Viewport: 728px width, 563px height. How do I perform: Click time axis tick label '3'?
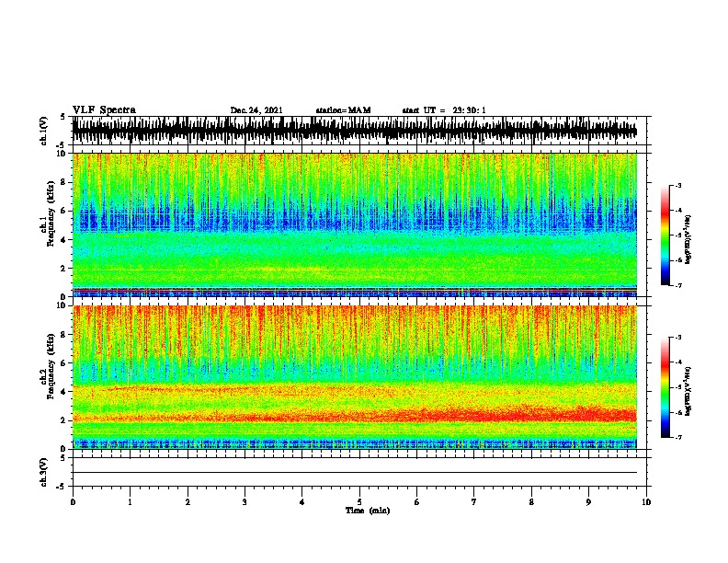pyautogui.click(x=245, y=502)
